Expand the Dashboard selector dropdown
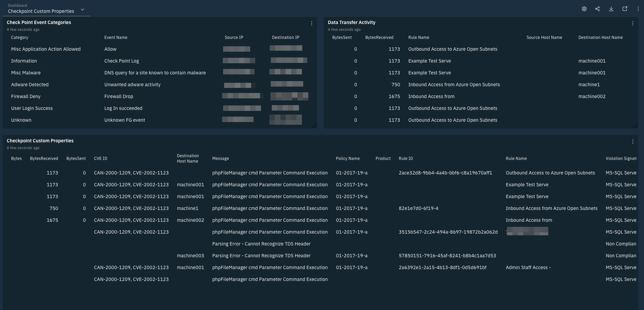 pos(82,10)
